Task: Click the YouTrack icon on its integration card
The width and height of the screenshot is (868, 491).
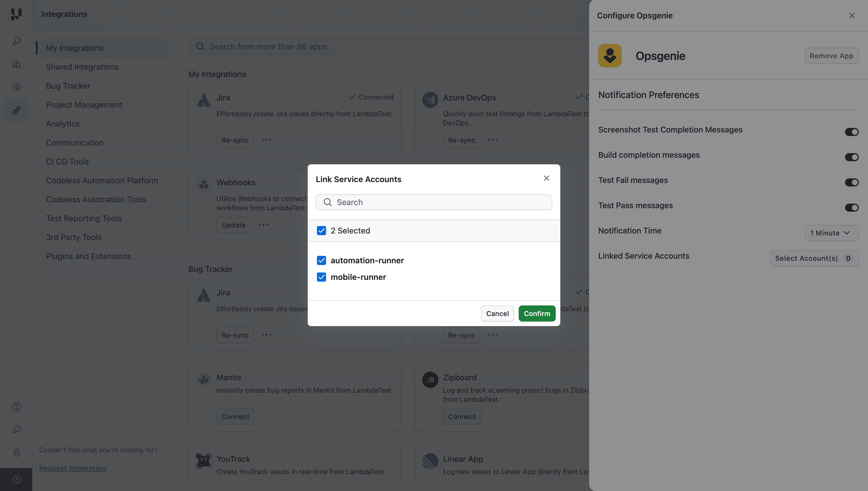Action: (203, 459)
